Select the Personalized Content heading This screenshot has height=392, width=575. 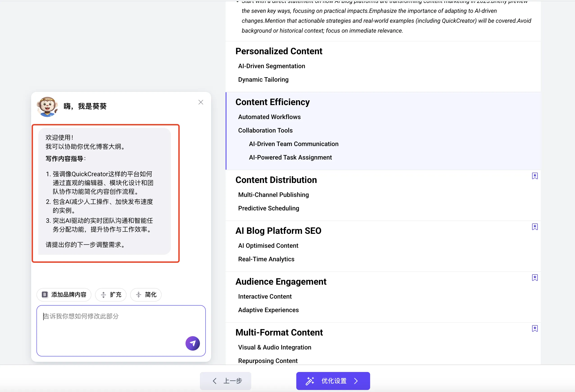tap(279, 51)
